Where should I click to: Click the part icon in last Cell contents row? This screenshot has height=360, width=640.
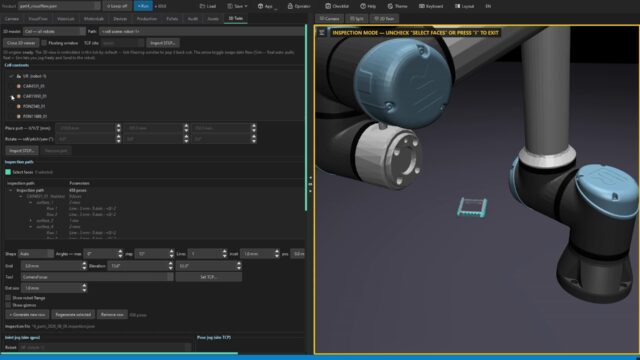18,116
